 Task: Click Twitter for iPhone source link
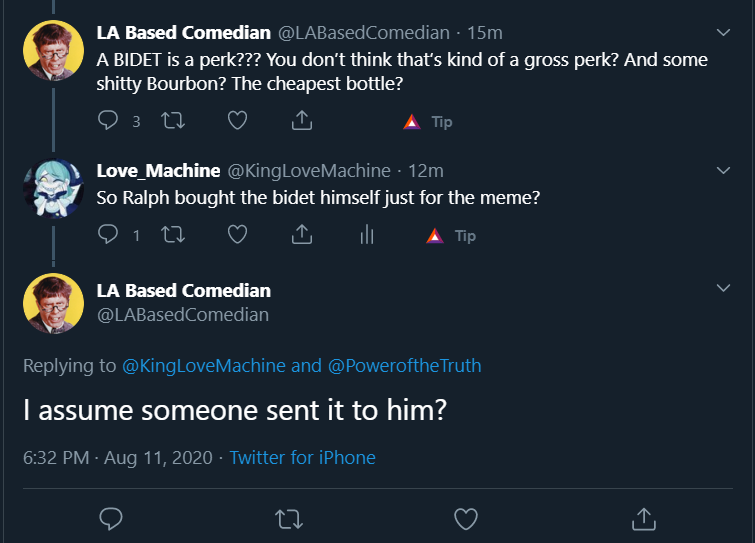click(x=302, y=457)
